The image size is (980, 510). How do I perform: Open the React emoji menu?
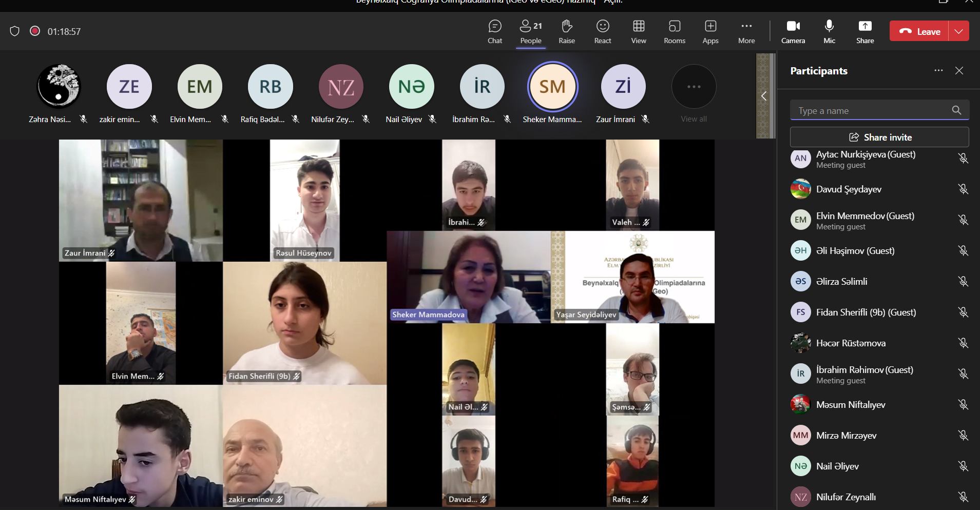(x=602, y=31)
